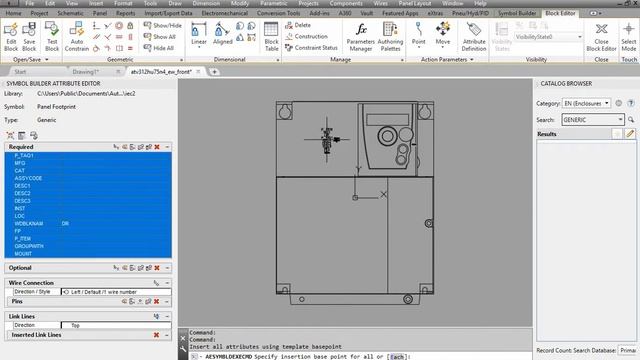640x360 pixels.
Task: Click the pencil icon in the Results header
Action: pos(630,134)
